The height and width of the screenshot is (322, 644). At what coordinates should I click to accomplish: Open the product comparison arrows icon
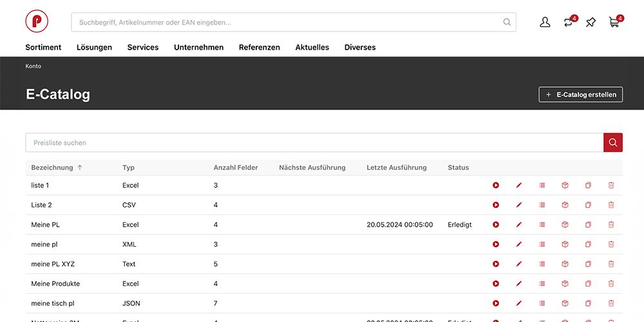click(568, 23)
